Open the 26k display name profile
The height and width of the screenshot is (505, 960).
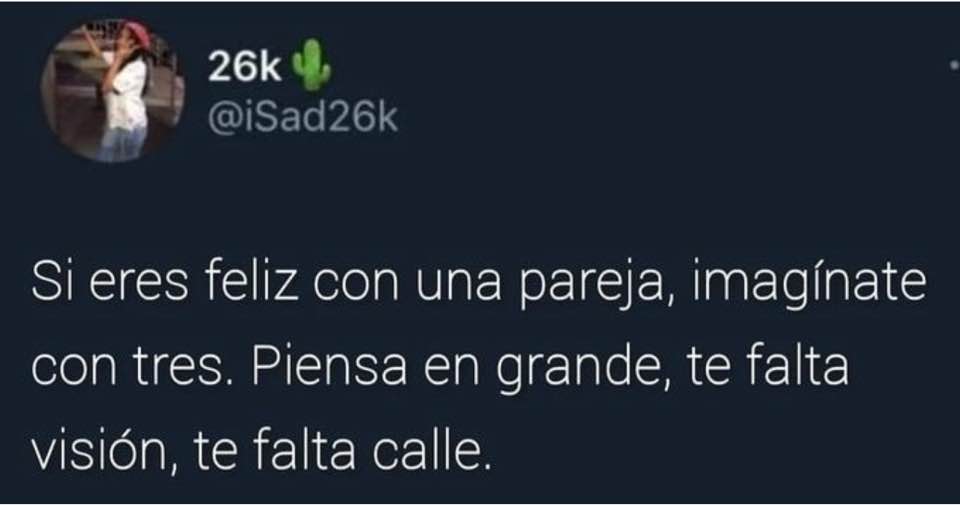tap(244, 68)
